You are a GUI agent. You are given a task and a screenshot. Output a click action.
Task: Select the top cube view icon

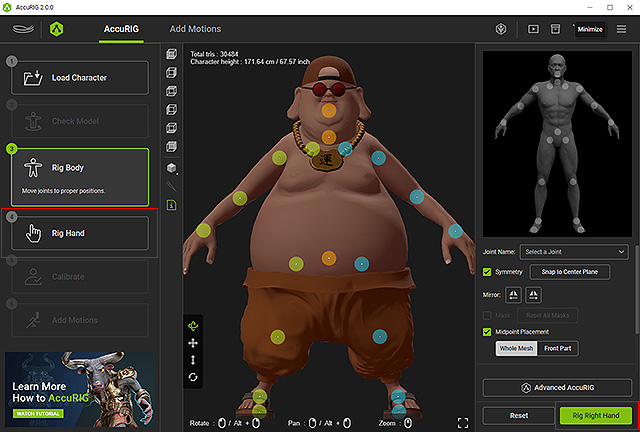[171, 54]
